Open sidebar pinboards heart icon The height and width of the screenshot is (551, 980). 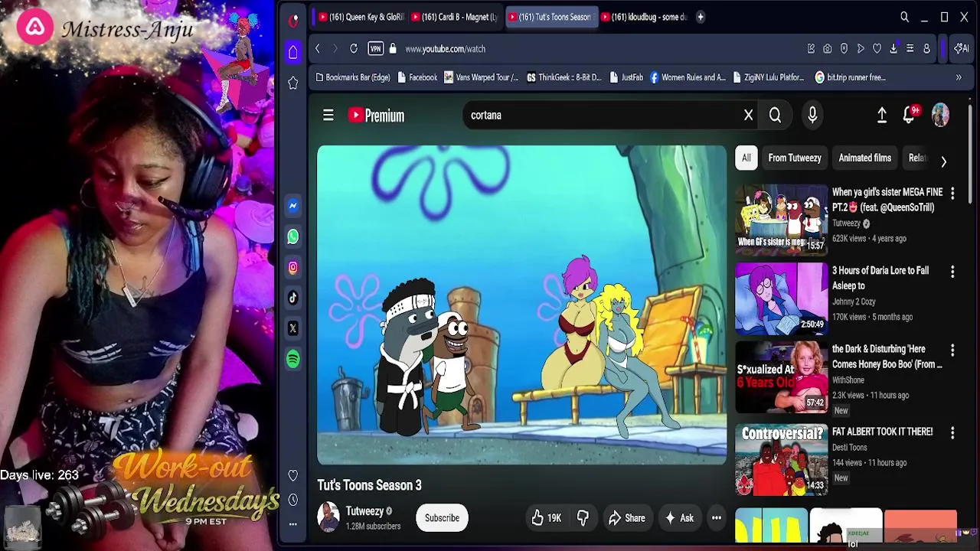click(x=293, y=476)
